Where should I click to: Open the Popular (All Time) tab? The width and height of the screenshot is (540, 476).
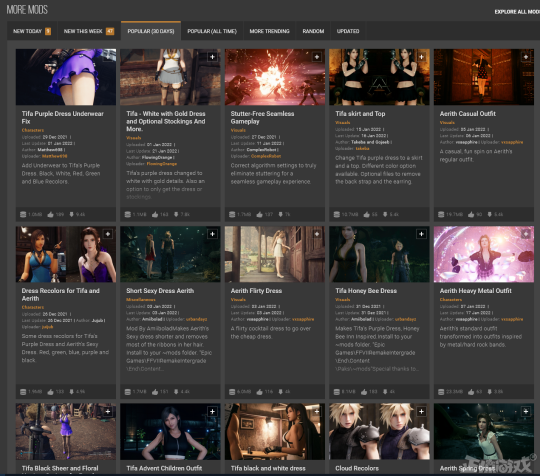[x=212, y=31]
